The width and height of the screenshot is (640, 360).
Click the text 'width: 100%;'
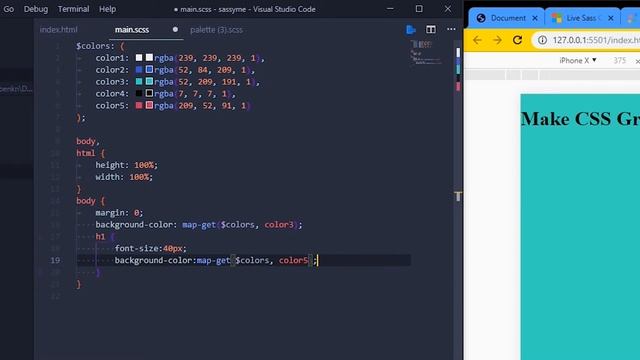124,177
